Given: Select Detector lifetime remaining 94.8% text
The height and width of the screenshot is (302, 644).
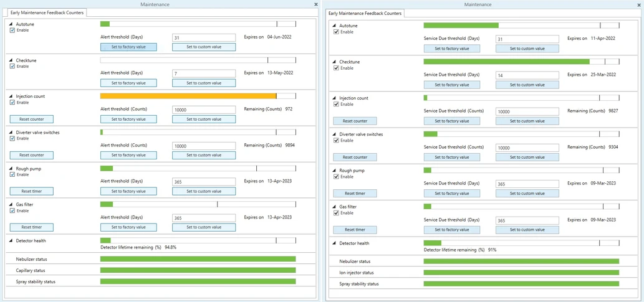Looking at the screenshot, I should point(138,247).
